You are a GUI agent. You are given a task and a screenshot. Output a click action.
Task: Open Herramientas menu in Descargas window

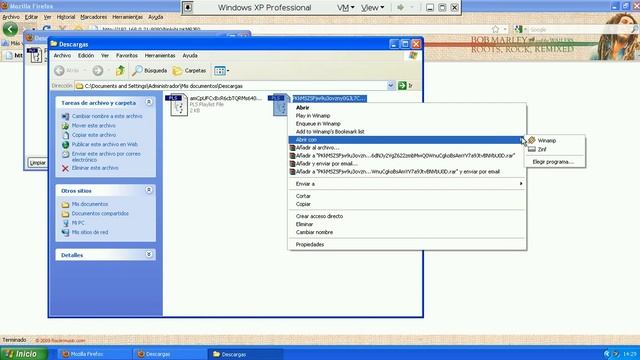tap(160, 56)
